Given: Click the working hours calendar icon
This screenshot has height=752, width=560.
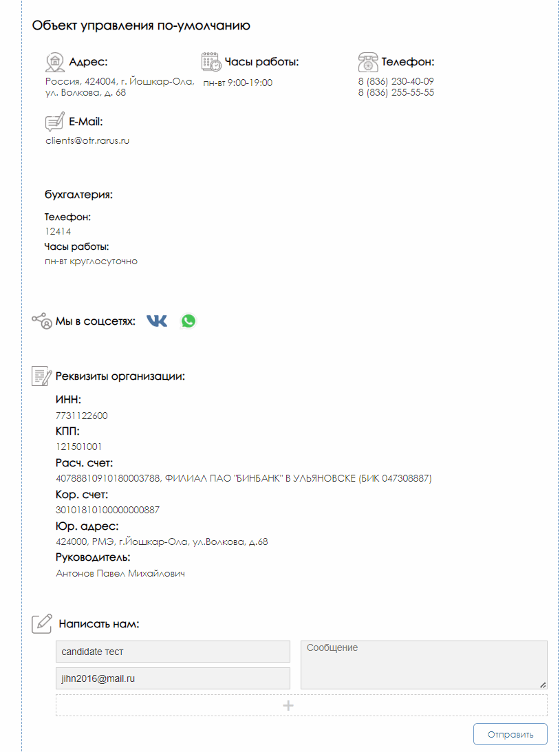Looking at the screenshot, I should 211,62.
